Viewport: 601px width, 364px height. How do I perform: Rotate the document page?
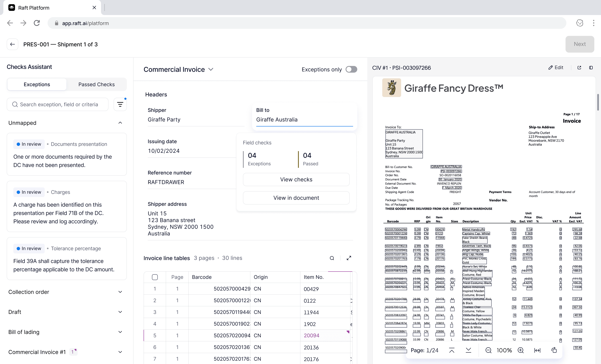[554, 350]
